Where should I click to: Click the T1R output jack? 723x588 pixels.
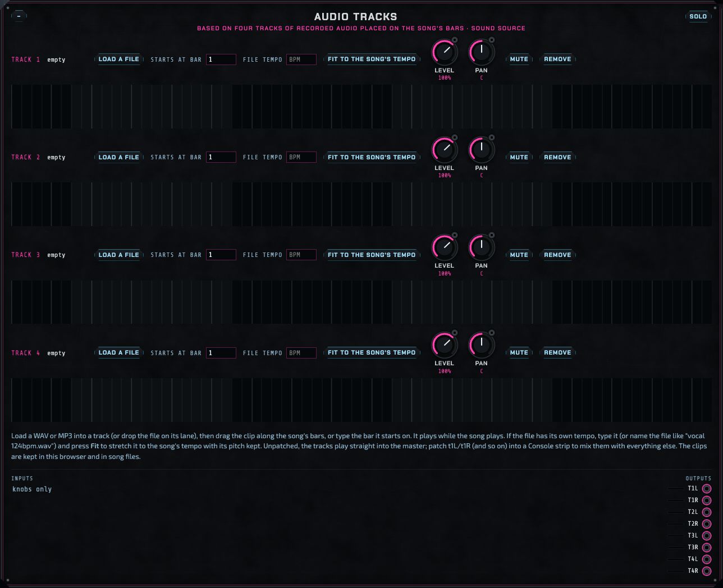pyautogui.click(x=707, y=500)
